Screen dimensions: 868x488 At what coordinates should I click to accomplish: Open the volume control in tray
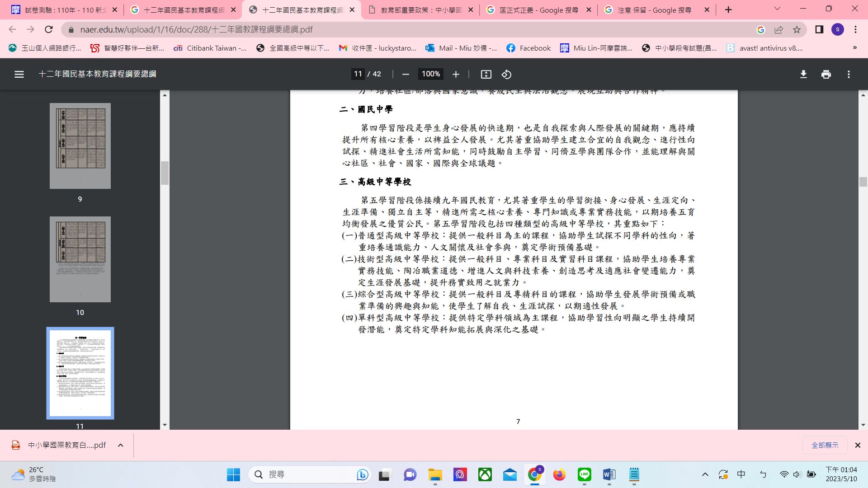797,474
